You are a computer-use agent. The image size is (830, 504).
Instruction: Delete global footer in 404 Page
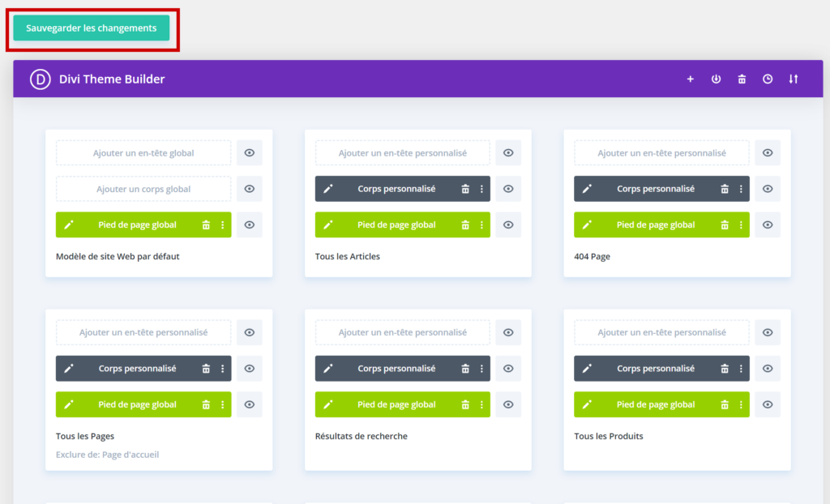[x=725, y=225]
